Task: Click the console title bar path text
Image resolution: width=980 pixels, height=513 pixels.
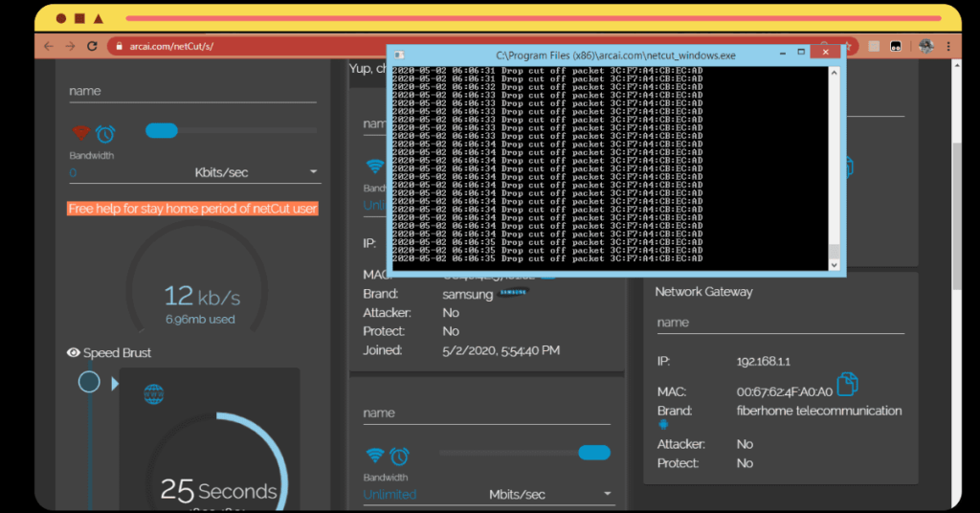Action: 615,55
